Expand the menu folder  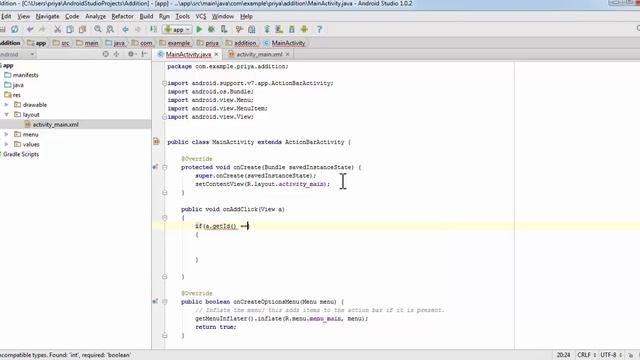coord(7,134)
